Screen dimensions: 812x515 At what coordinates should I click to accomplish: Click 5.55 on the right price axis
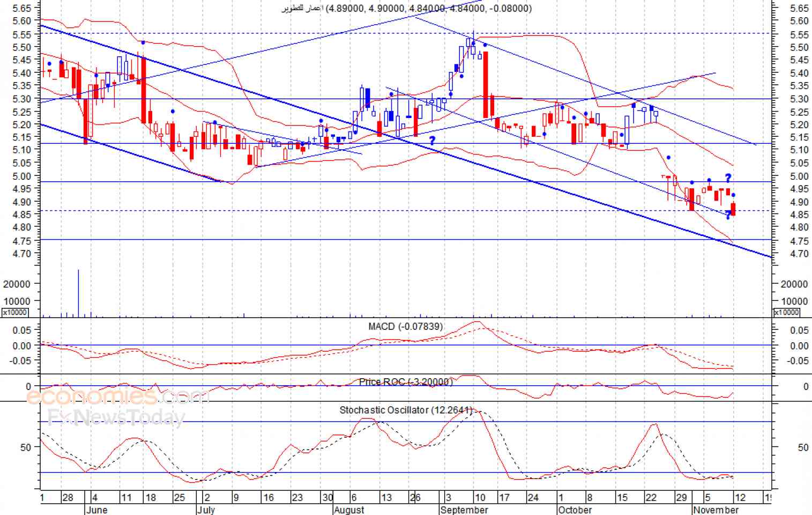click(799, 35)
